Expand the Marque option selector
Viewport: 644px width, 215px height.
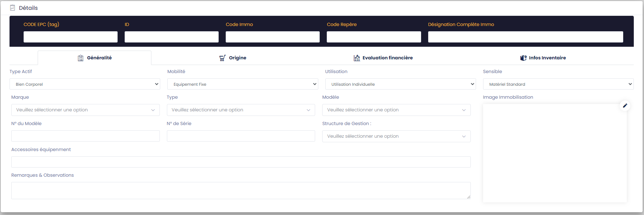[85, 110]
